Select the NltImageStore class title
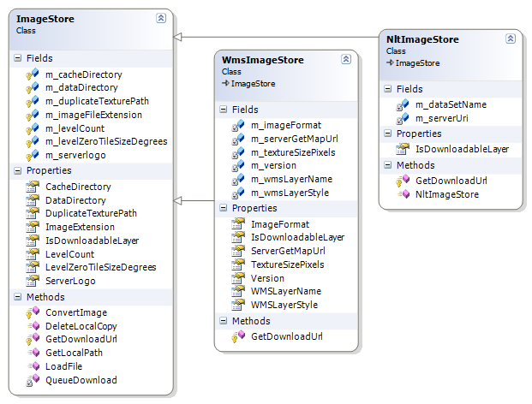Viewport: 532px width, 404px height. click(x=422, y=39)
